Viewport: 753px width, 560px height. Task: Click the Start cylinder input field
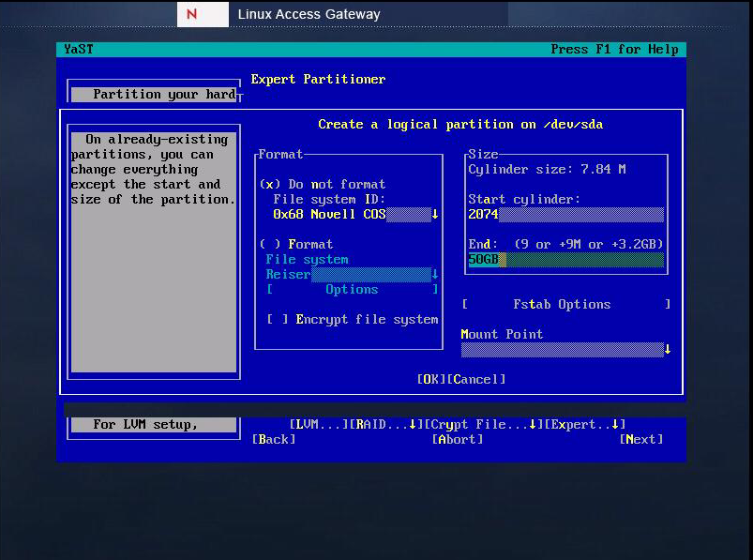click(565, 215)
